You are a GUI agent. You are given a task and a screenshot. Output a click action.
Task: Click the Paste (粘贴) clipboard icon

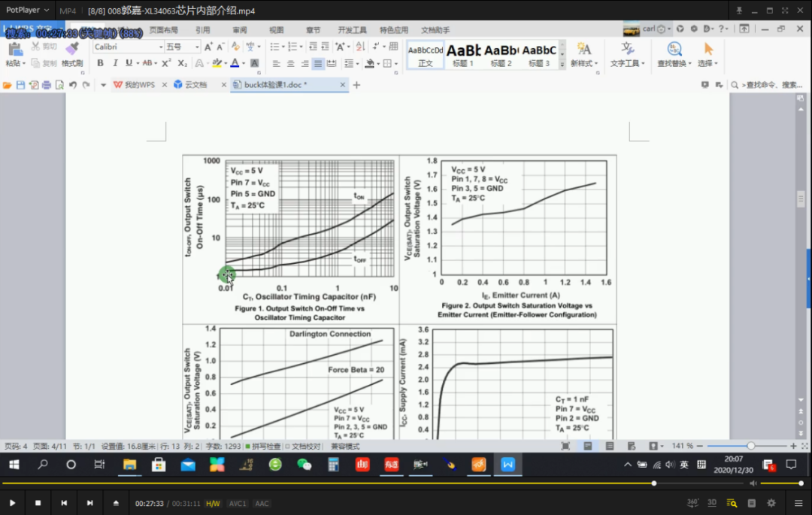16,49
